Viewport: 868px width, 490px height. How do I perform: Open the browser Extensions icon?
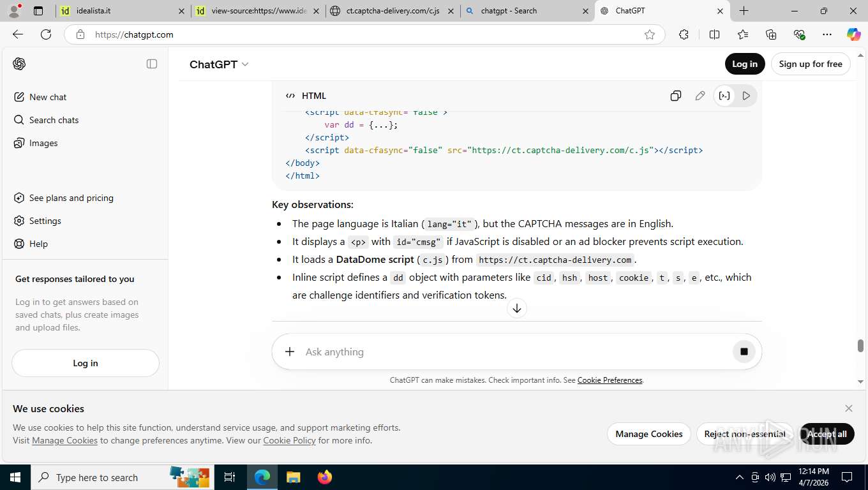tap(684, 34)
